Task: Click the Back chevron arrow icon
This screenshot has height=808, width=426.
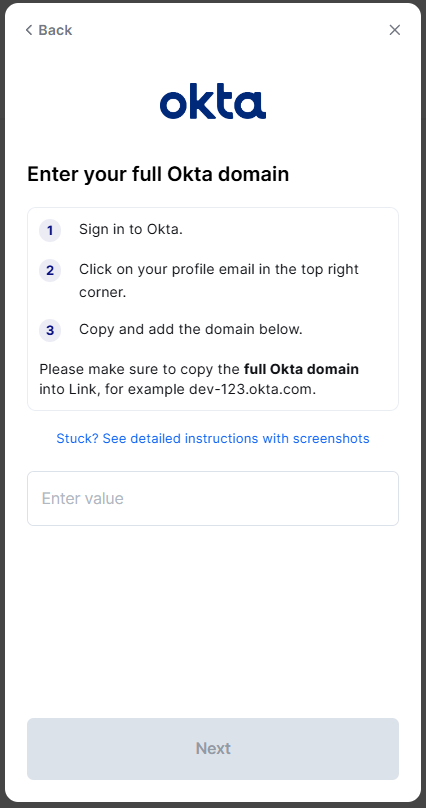Action: click(x=29, y=30)
